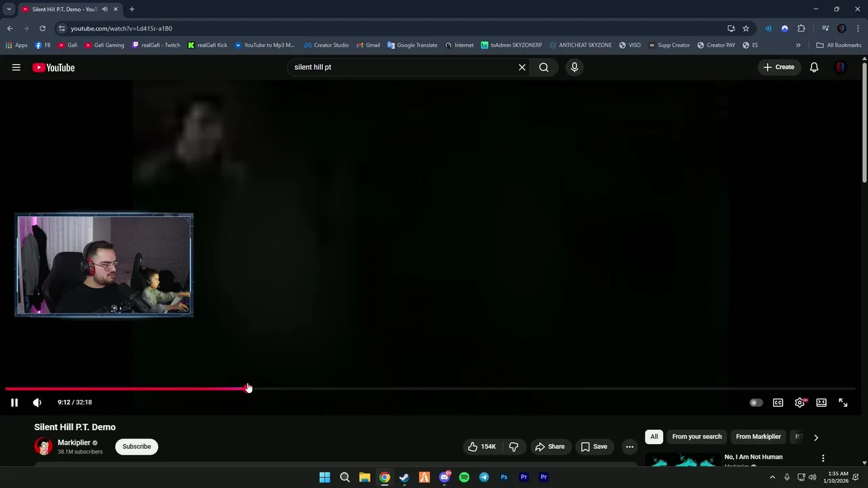The width and height of the screenshot is (868, 488).
Task: Like the video with 154K likes
Action: 482,447
